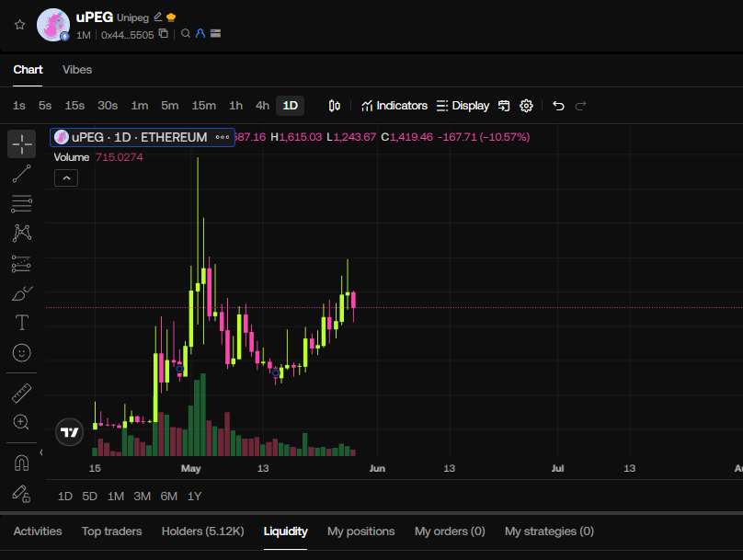This screenshot has height=560, width=743.
Task: Open the emoji icons tool
Action: point(22,353)
